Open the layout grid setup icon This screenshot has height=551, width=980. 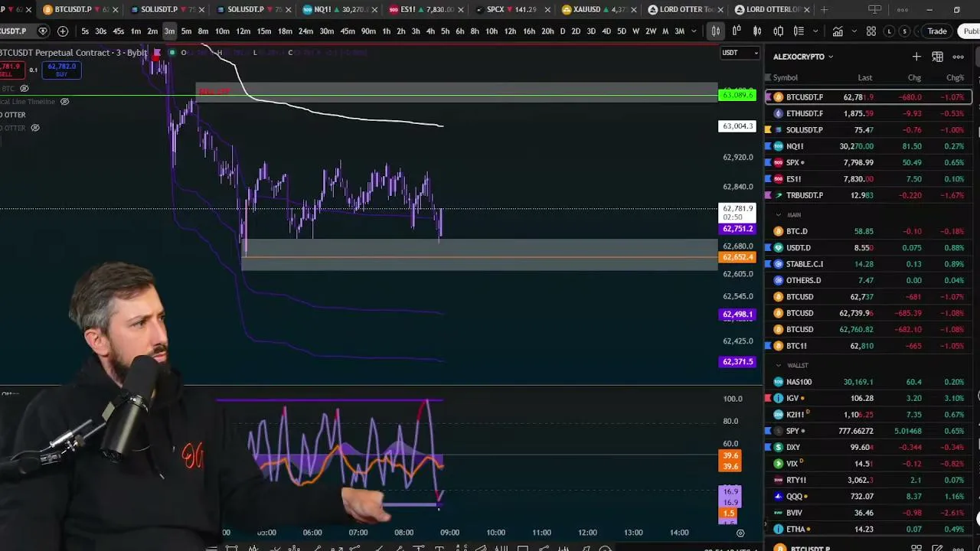pyautogui.click(x=871, y=31)
